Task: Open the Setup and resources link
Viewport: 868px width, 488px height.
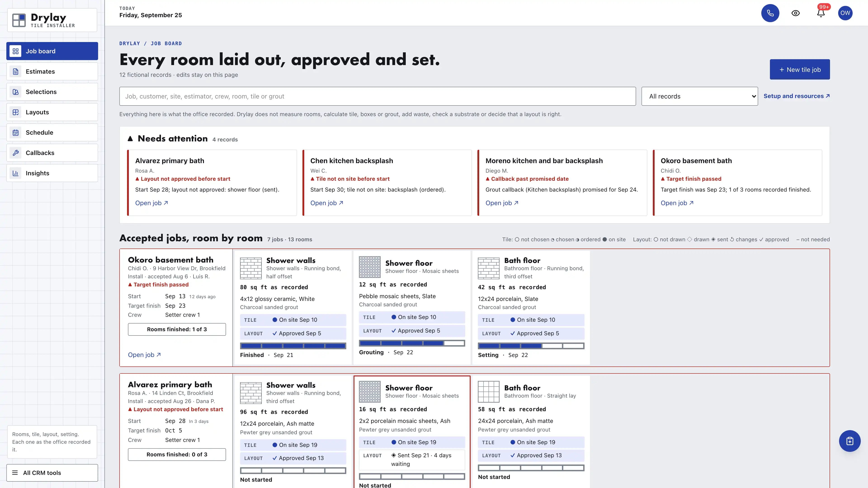Action: pos(797,96)
